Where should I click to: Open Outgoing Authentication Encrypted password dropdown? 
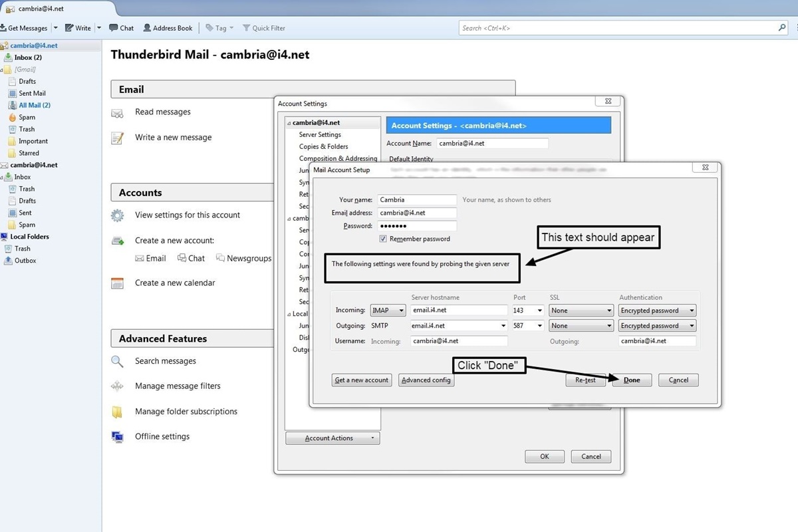(x=657, y=326)
